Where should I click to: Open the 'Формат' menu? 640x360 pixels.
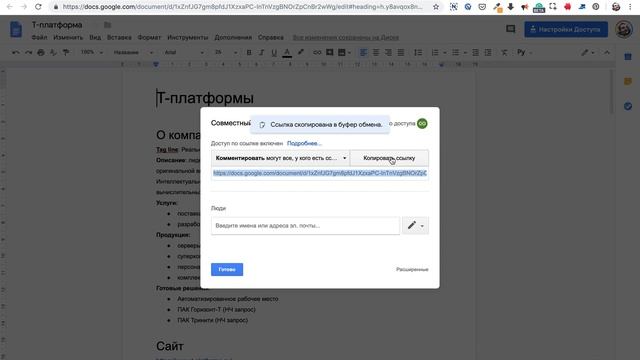click(x=149, y=37)
